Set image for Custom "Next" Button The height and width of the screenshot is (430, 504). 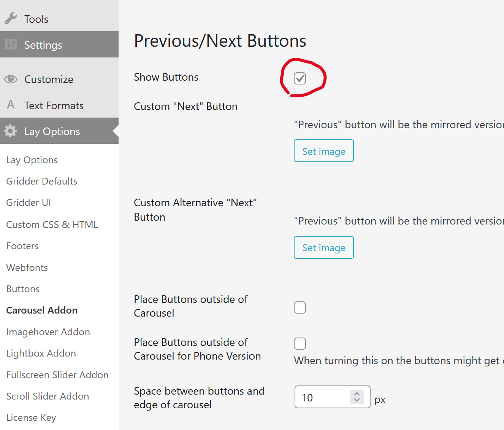point(324,151)
